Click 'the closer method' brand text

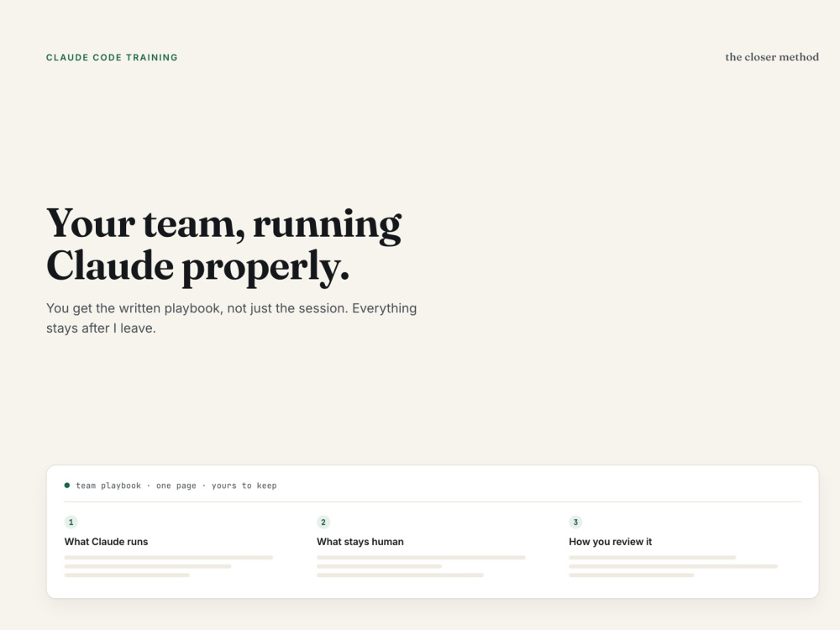point(772,57)
